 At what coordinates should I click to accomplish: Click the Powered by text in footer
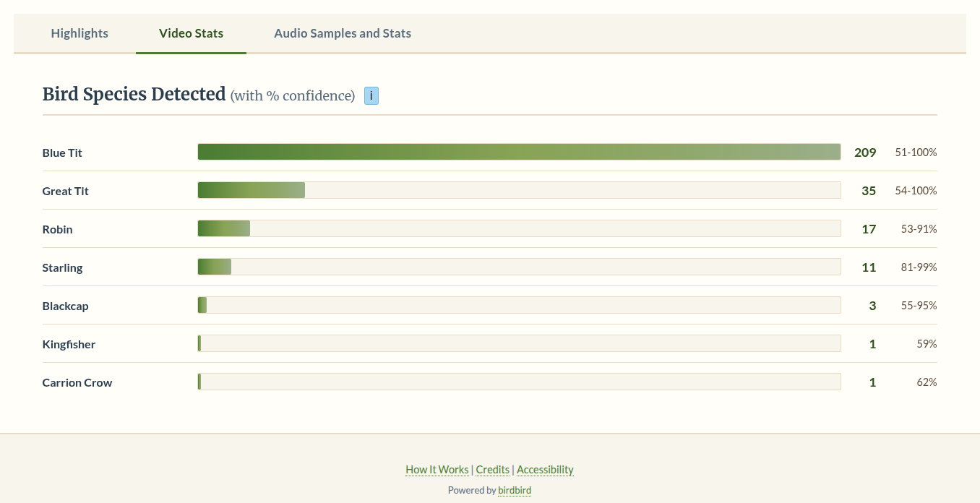point(471,490)
